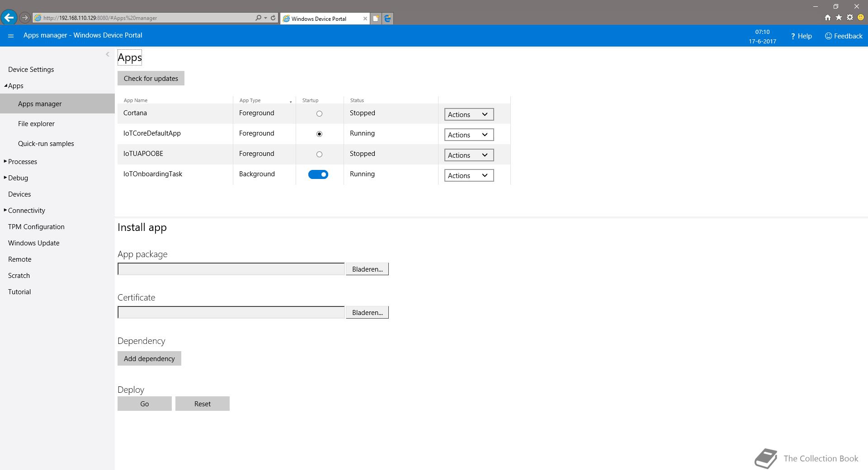Refresh the page with the reload icon
Viewport: 868px width, 470px height.
pyautogui.click(x=273, y=18)
